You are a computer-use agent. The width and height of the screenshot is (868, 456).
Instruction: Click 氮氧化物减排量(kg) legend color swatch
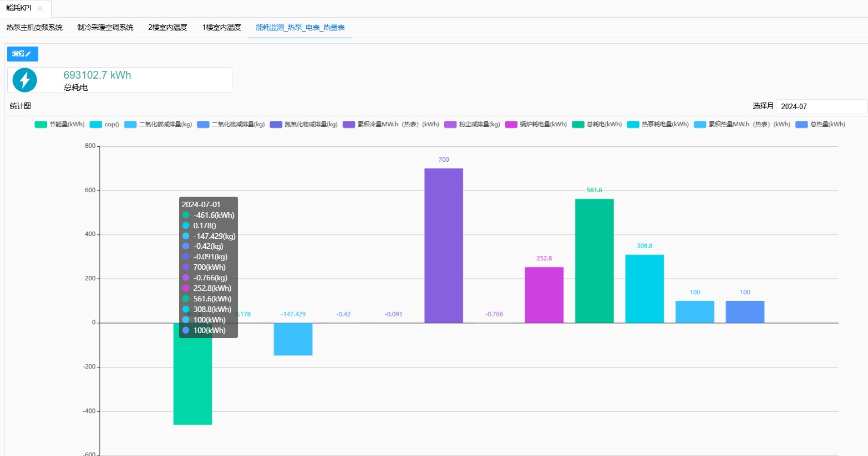click(x=276, y=125)
